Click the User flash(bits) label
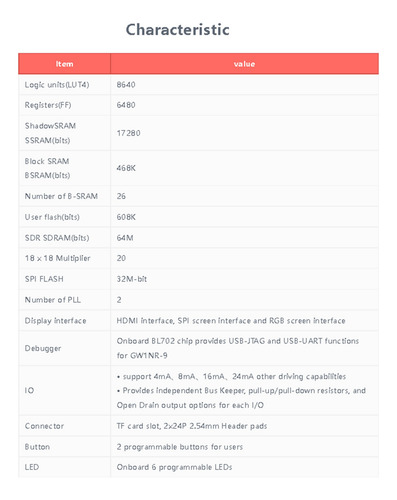Screen dimensions: 397x500 click(x=52, y=217)
